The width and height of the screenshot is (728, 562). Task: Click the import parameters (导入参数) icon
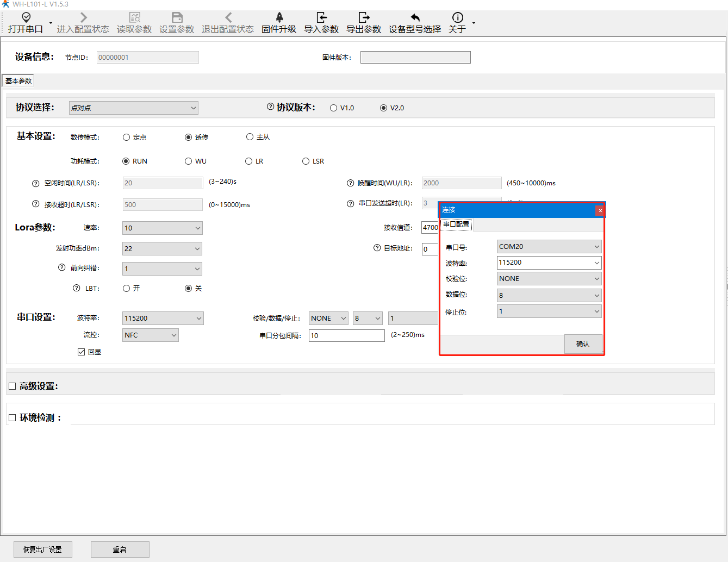tap(321, 18)
